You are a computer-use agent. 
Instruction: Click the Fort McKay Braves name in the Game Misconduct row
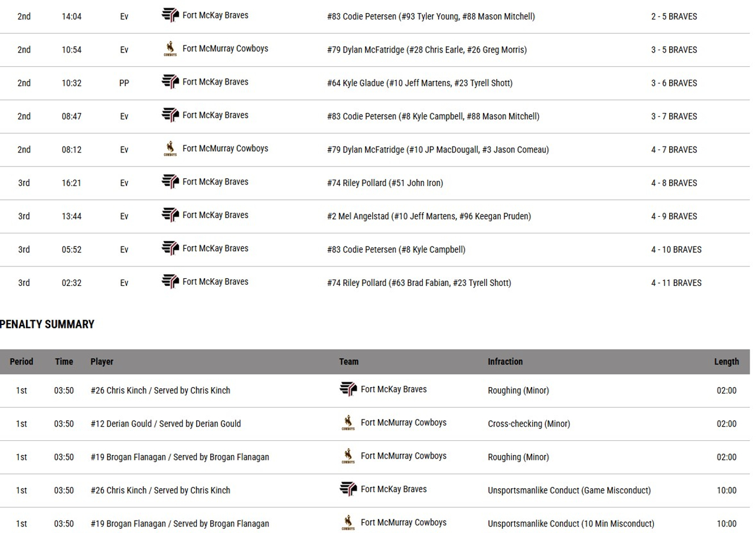tap(393, 489)
